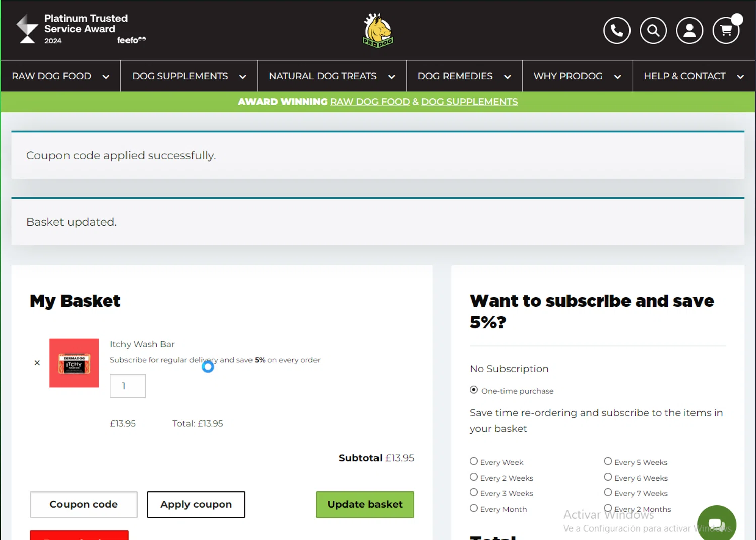The width and height of the screenshot is (756, 540).
Task: Open the live chat bubble icon
Action: click(x=716, y=524)
